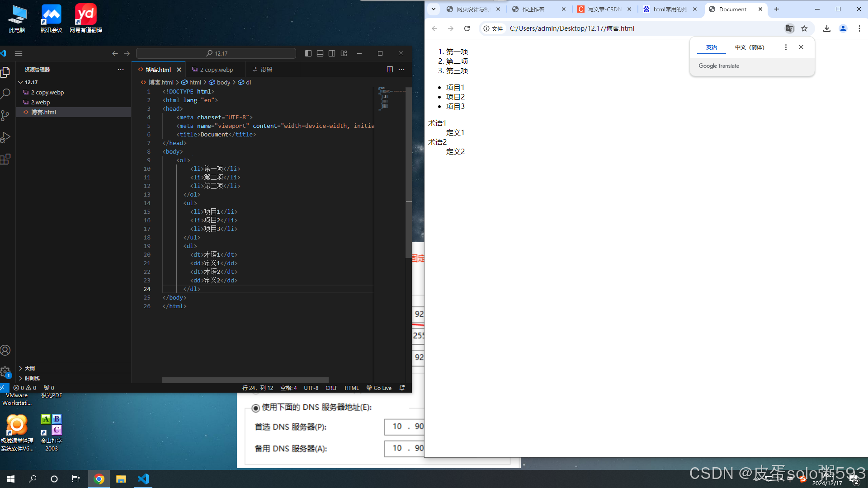The height and width of the screenshot is (488, 868).
Task: Open 2.webp file in explorer
Action: point(40,102)
